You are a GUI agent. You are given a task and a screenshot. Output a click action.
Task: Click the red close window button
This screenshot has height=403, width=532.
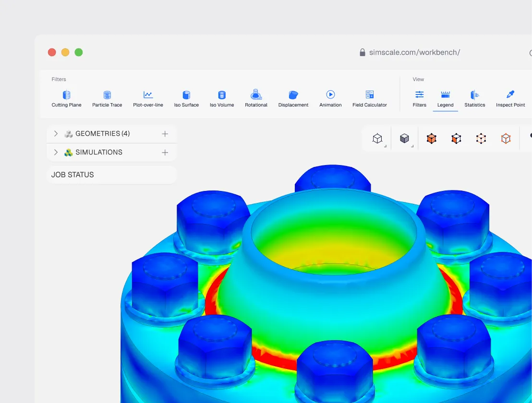pos(52,52)
